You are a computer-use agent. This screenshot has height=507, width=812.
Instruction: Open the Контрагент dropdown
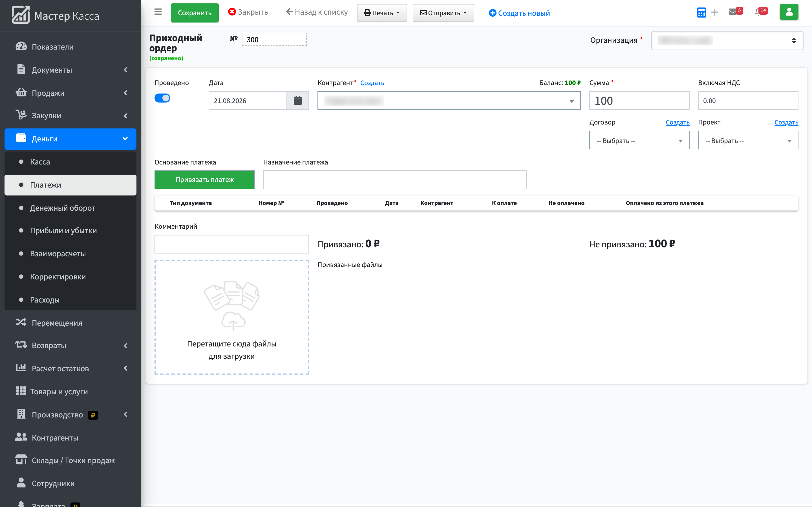pos(449,101)
